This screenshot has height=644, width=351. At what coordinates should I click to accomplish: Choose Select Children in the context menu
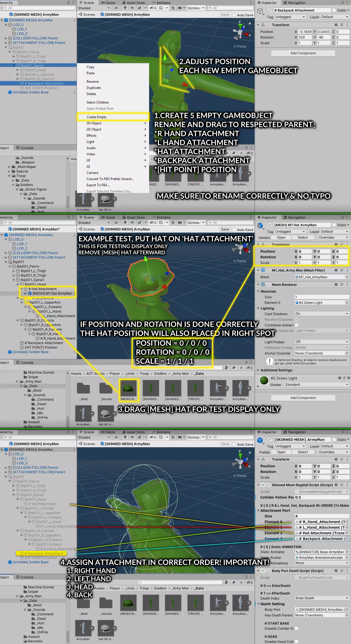(113, 102)
